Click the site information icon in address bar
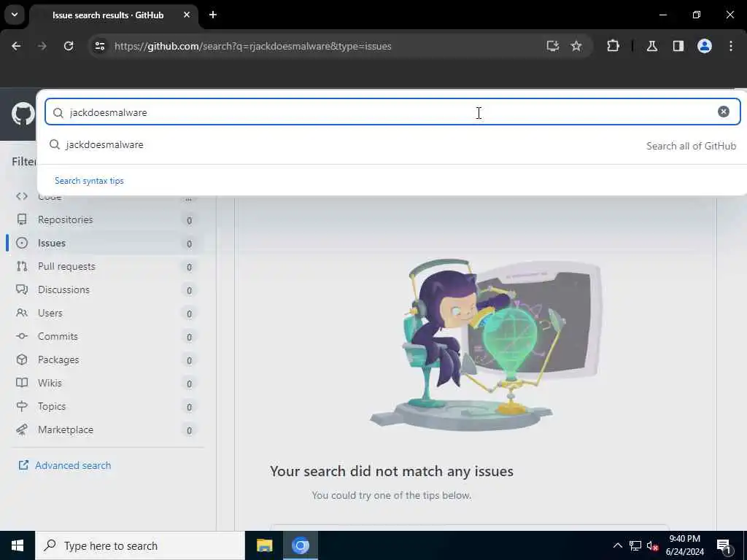This screenshot has height=560, width=747. click(x=100, y=46)
